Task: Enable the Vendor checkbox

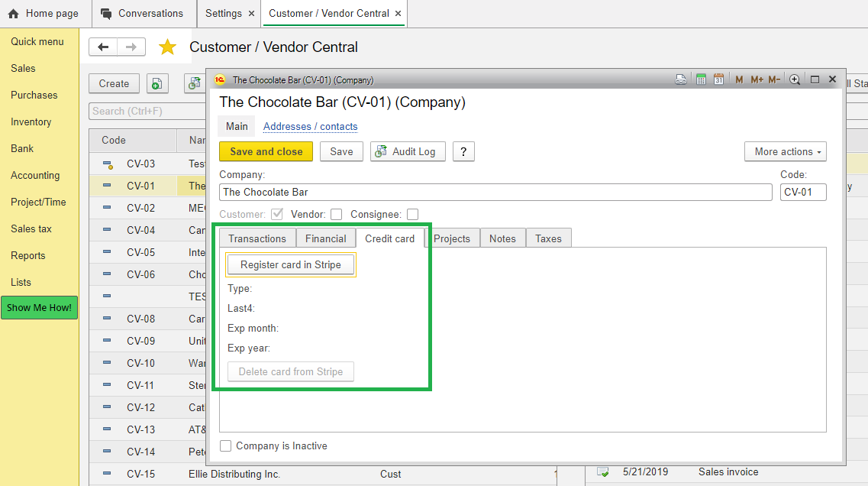Action: tap(337, 215)
